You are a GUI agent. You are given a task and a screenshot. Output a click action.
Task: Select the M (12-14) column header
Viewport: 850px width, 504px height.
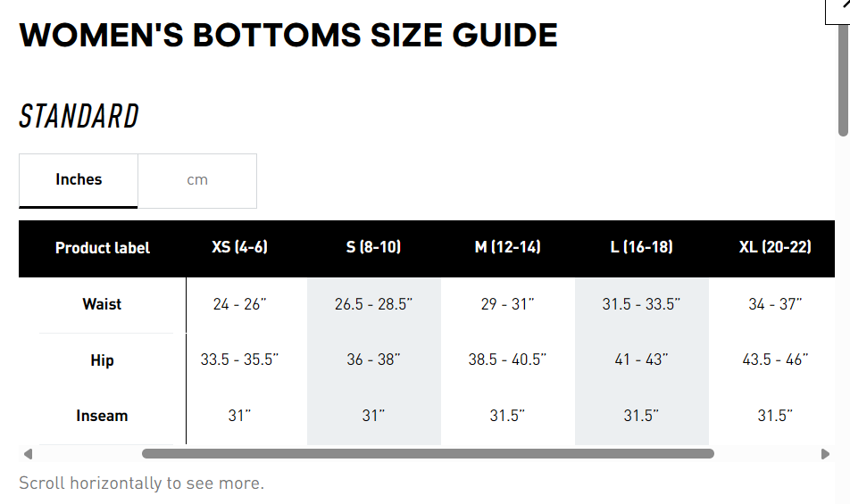(507, 247)
